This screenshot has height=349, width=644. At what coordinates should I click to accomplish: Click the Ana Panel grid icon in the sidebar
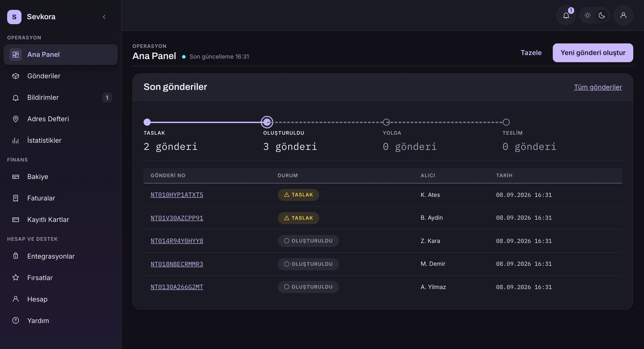click(16, 54)
